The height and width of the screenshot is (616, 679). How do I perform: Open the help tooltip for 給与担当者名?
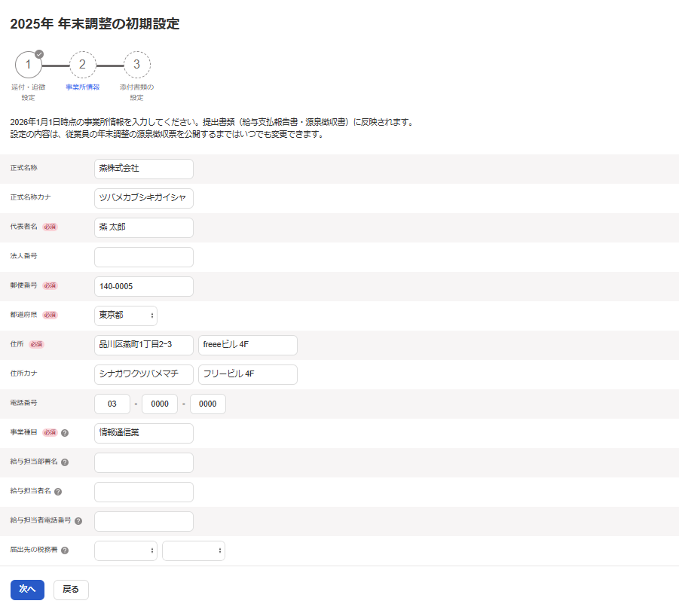(x=58, y=492)
